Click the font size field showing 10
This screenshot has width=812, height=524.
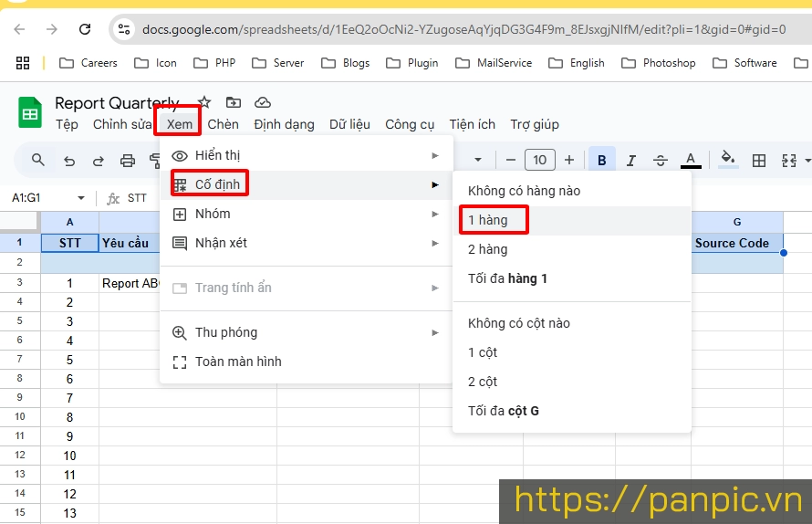tap(539, 160)
